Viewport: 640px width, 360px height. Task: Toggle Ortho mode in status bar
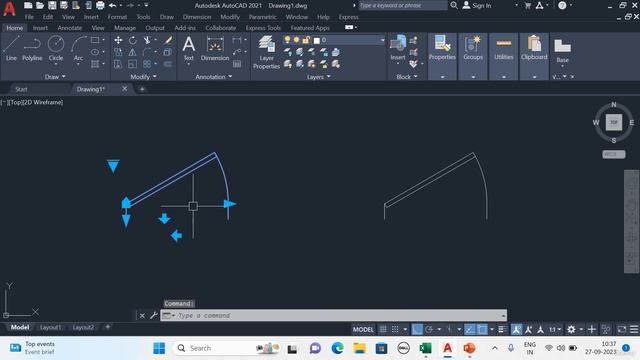[x=417, y=329]
